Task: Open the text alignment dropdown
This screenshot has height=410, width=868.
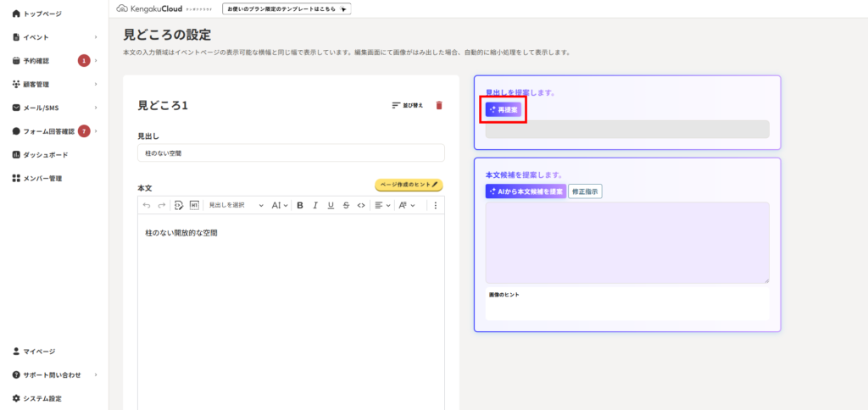Action: 381,205
